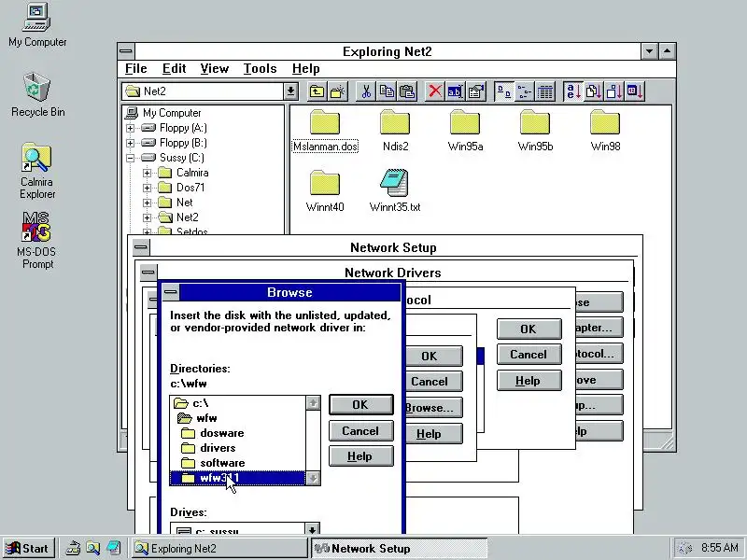Open the Recycle Bin desktop icon
The image size is (747, 560).
tap(37, 95)
